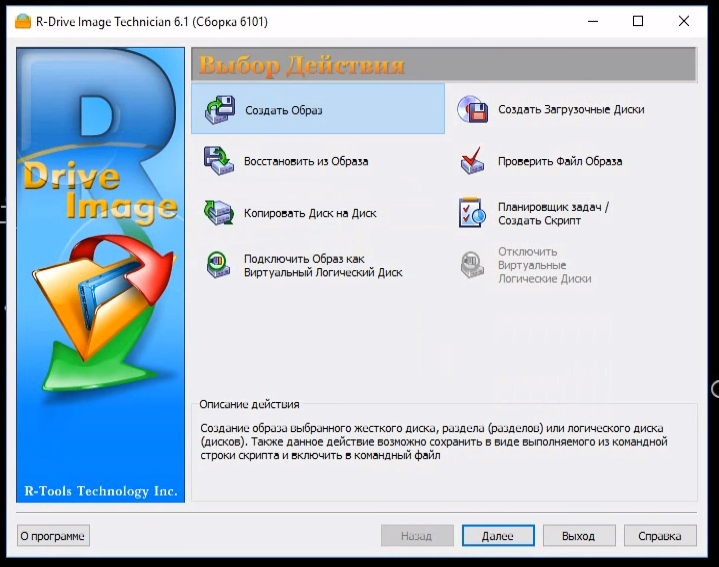Select Планировщик задач / Создать Скрипт text

(553, 214)
